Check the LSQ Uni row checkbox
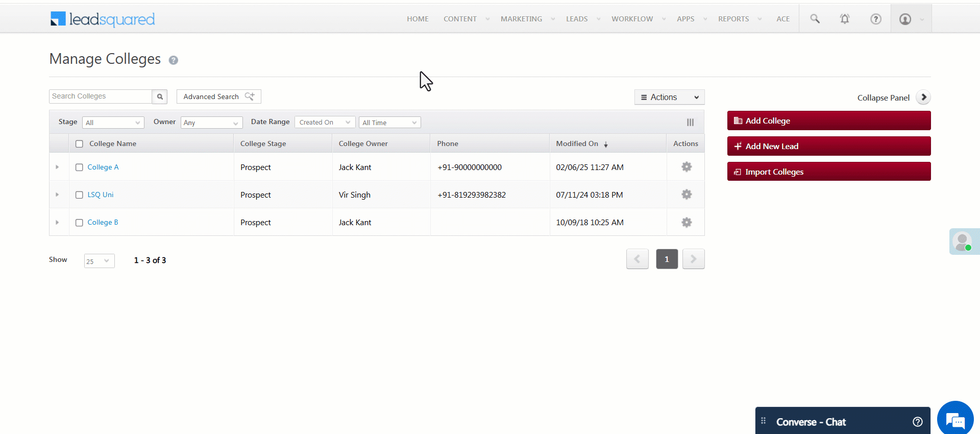The image size is (980, 434). (79, 195)
